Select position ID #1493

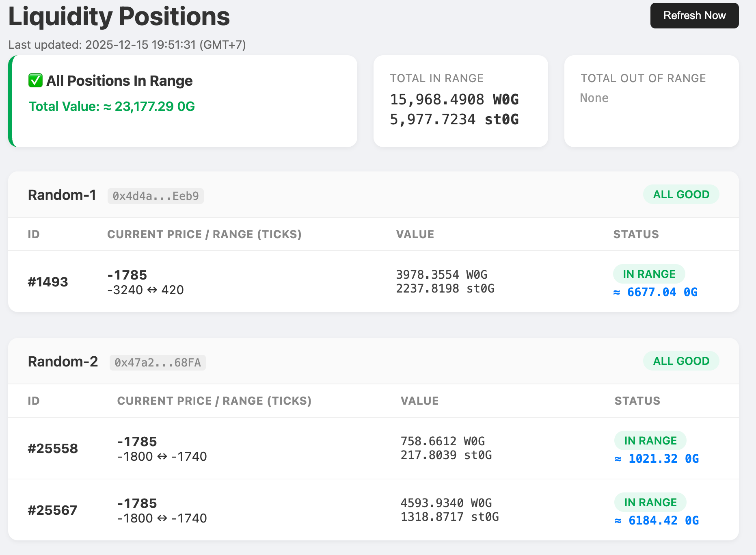click(x=48, y=282)
